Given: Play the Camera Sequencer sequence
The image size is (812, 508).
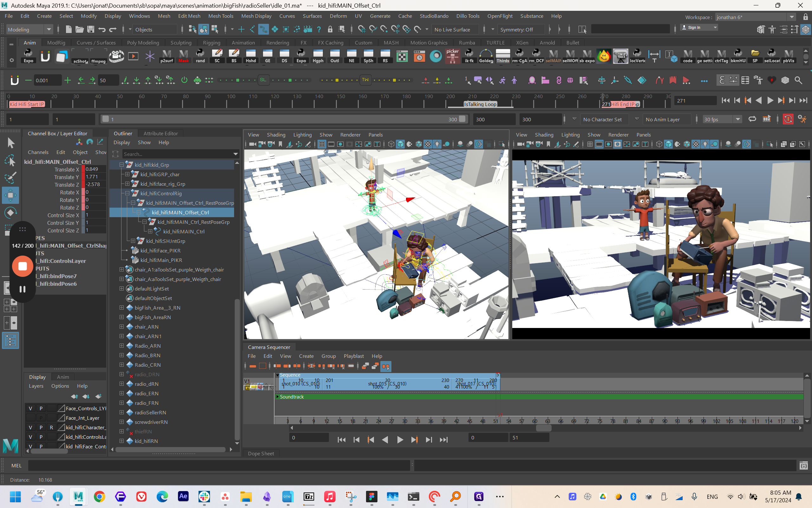Looking at the screenshot, I should point(400,439).
